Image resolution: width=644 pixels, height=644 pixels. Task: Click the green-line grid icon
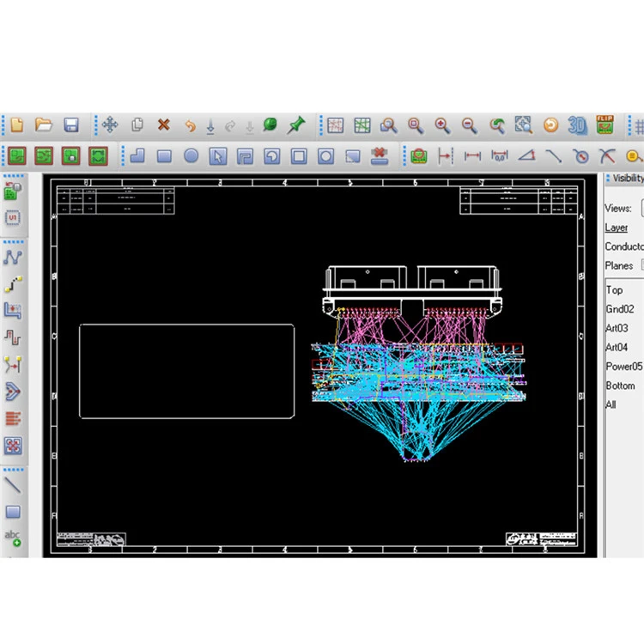pyautogui.click(x=362, y=125)
